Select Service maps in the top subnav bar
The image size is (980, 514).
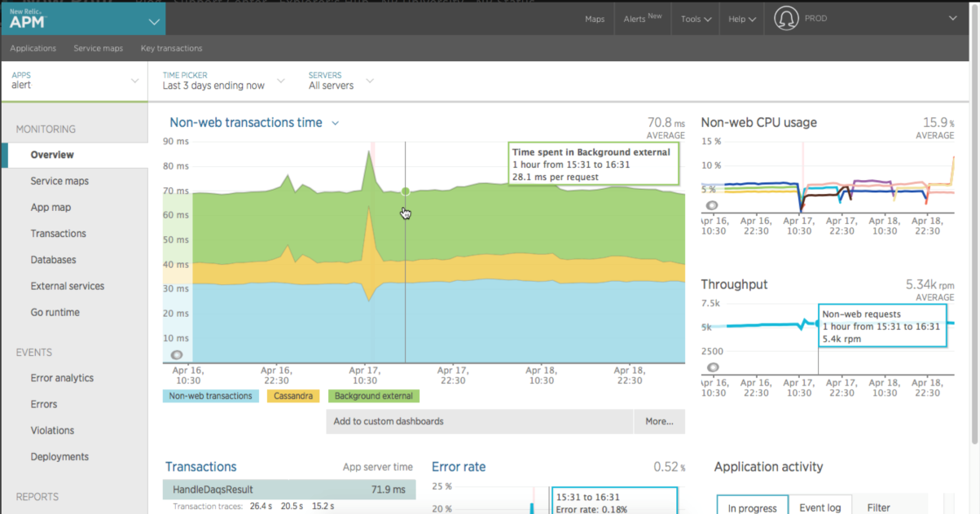99,48
